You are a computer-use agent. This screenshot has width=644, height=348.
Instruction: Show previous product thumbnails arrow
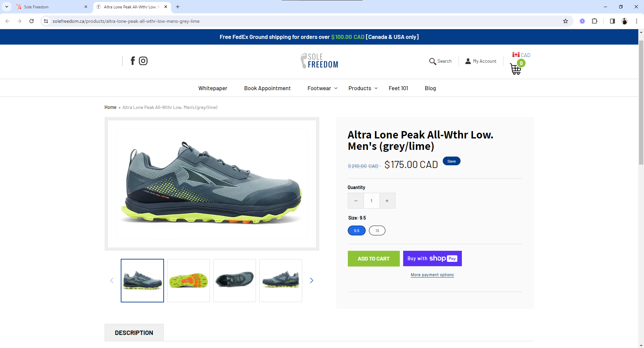tap(112, 281)
